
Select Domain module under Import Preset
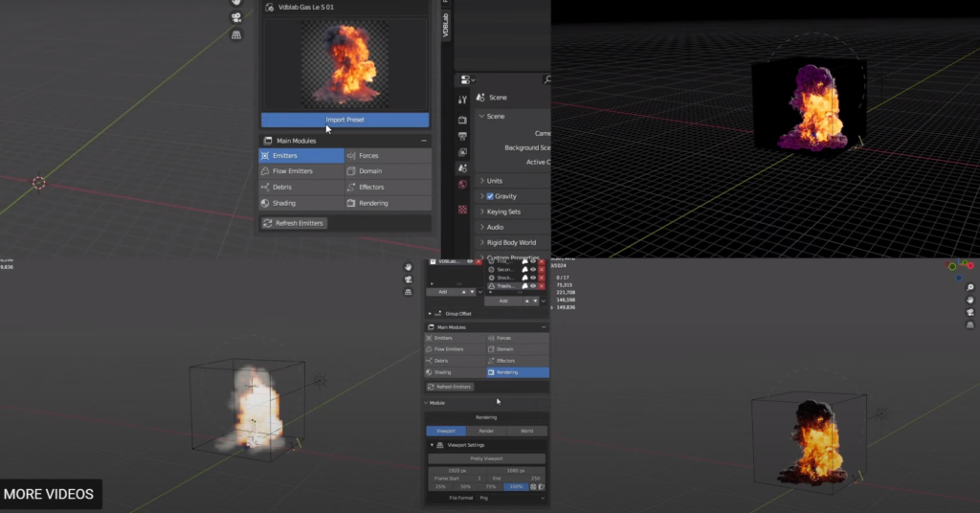point(389,171)
